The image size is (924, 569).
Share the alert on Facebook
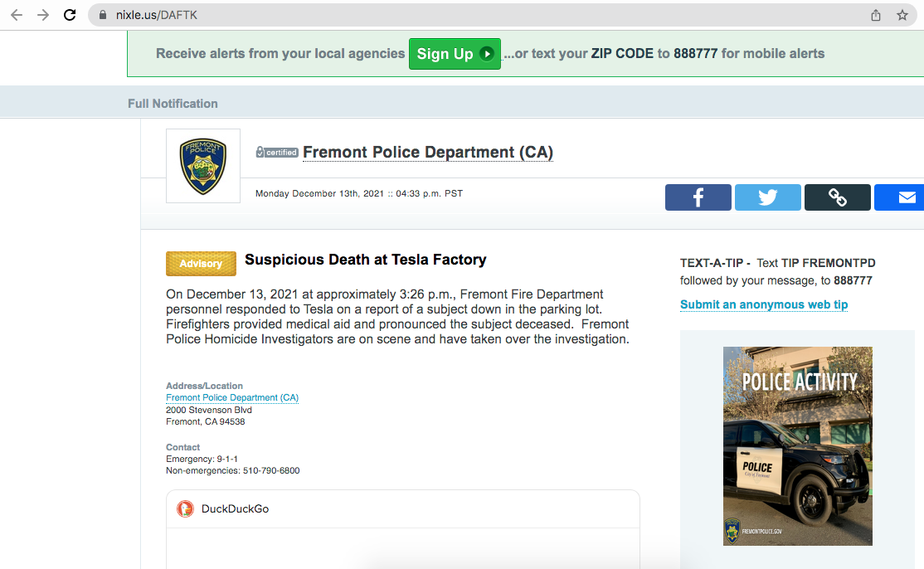click(698, 197)
